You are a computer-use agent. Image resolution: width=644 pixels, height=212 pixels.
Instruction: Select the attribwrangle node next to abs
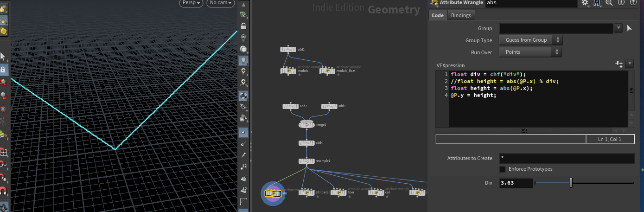coord(307,192)
